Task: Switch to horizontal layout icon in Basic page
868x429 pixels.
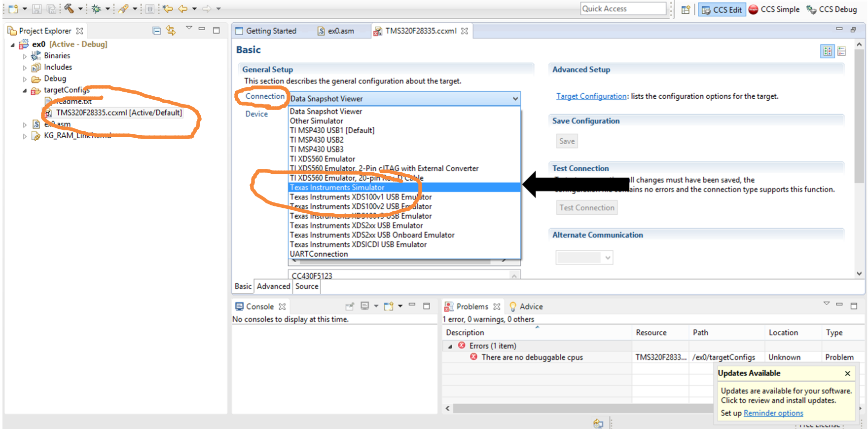Action: [828, 51]
